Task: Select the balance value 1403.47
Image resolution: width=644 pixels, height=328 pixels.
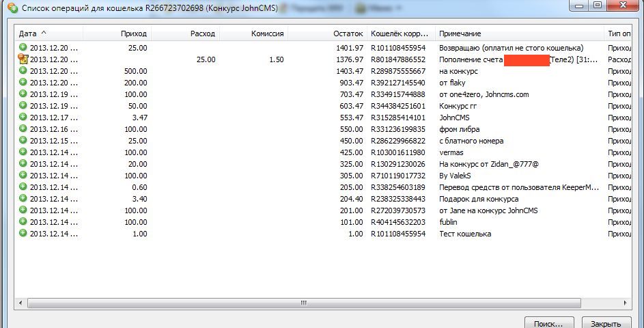Action: click(350, 71)
